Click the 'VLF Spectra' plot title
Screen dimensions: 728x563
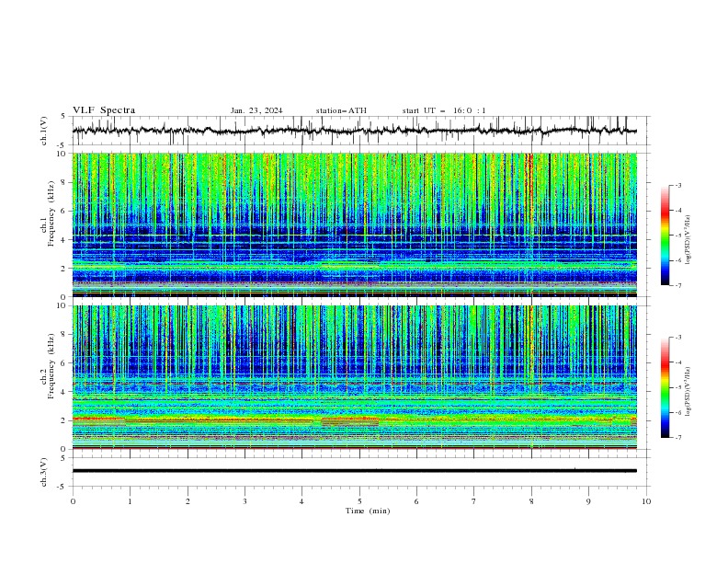(x=104, y=110)
